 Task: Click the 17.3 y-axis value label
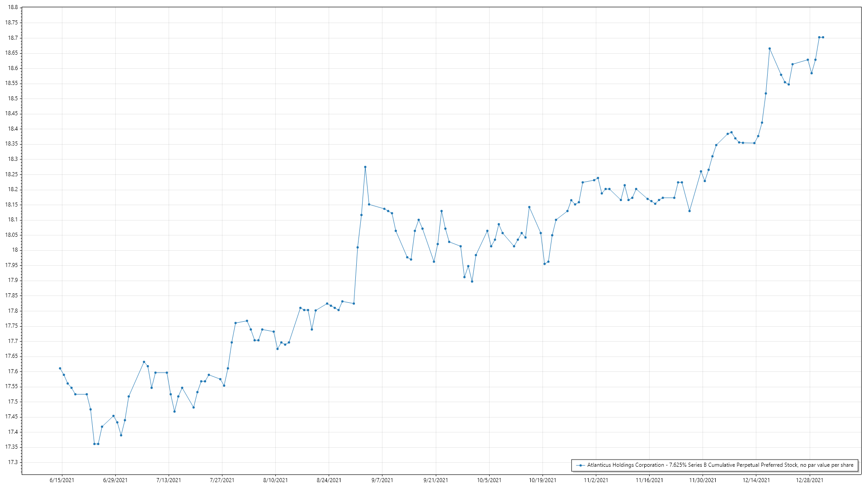(13, 462)
